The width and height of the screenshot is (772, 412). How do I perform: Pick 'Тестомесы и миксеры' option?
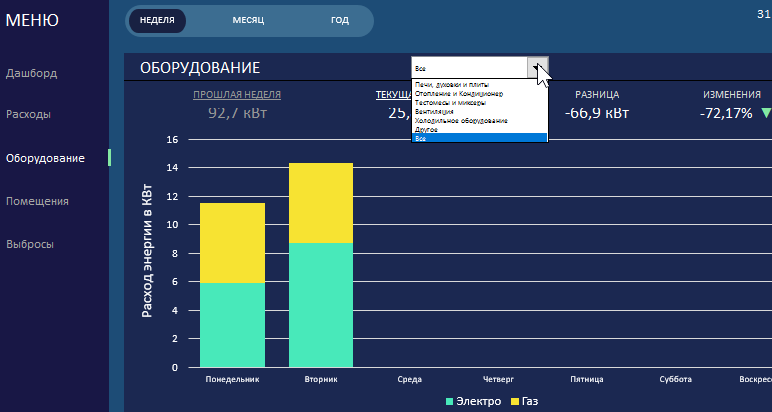tap(450, 103)
